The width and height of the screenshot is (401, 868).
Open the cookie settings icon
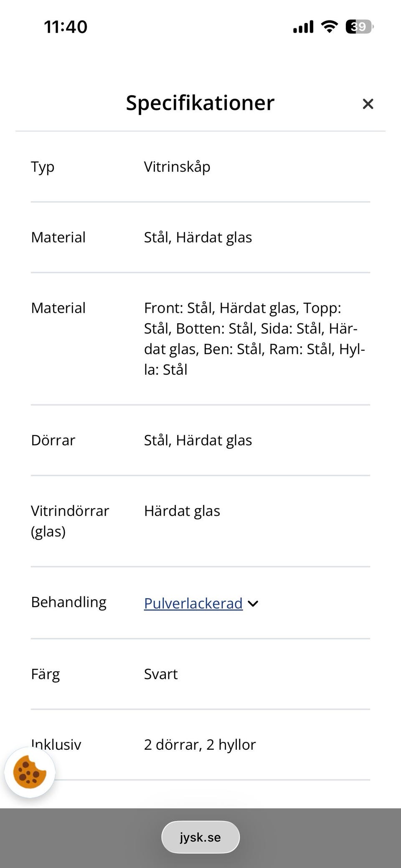click(30, 772)
